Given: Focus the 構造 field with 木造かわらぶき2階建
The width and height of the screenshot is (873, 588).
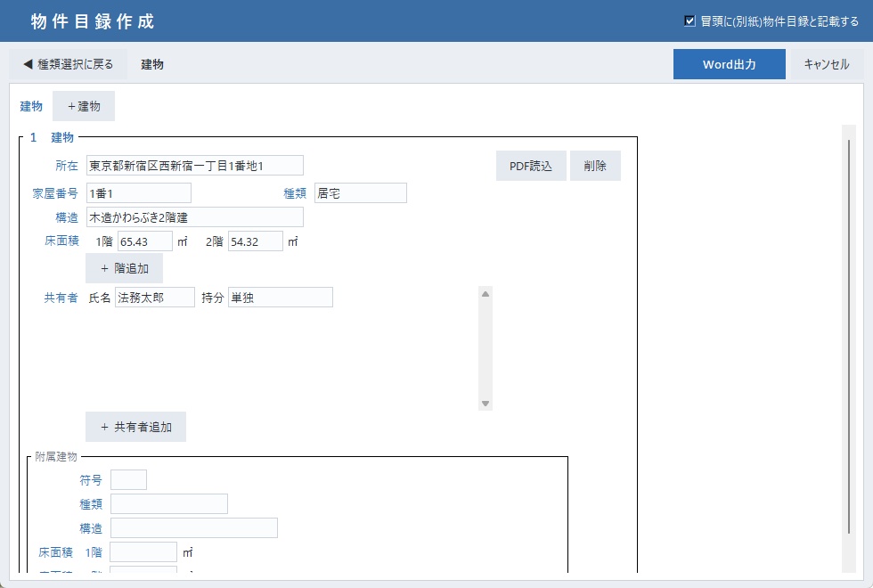Looking at the screenshot, I should pos(195,216).
